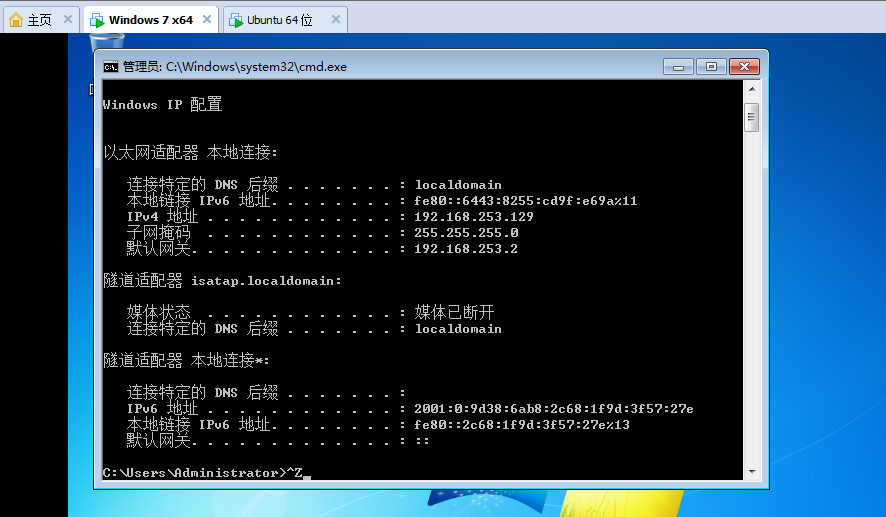Maximize the cmd.exe window
This screenshot has height=517, width=886.
click(711, 67)
